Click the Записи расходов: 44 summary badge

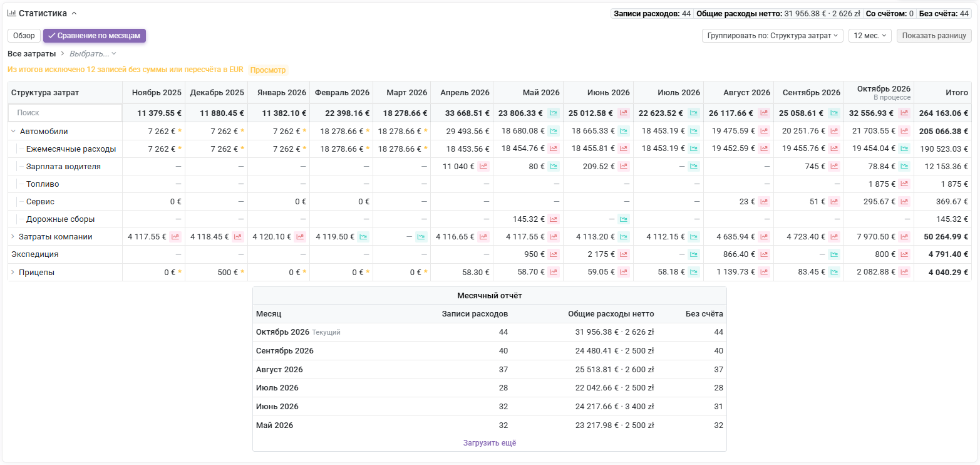coord(652,13)
